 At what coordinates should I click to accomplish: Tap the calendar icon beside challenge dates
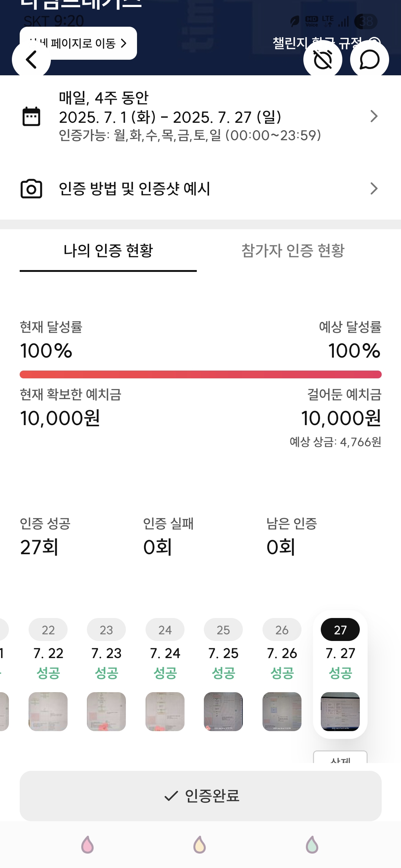tap(31, 116)
